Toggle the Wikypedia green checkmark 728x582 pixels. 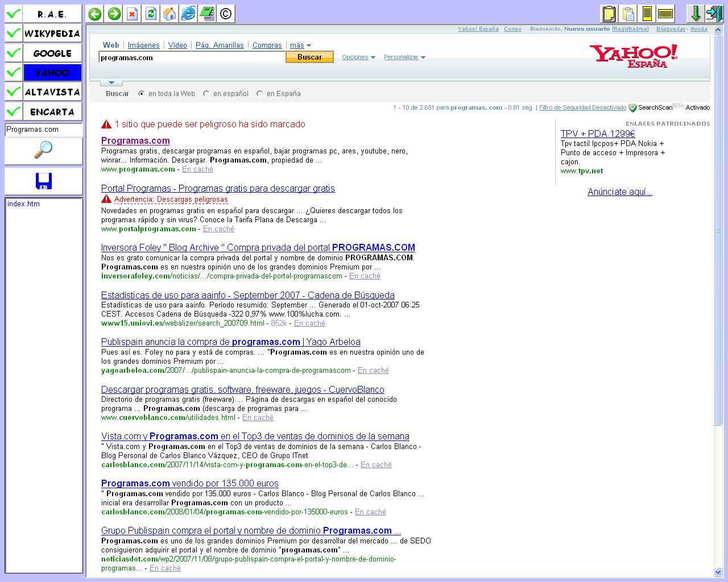(14, 34)
